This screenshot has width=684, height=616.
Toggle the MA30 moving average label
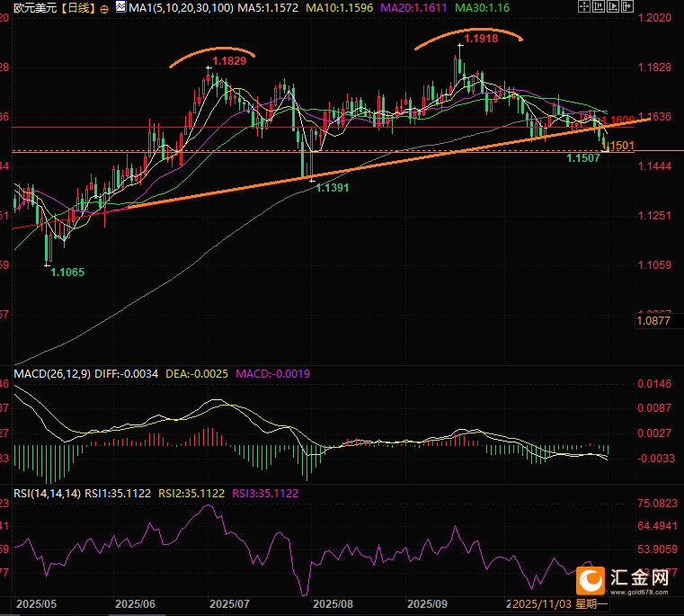tap(482, 8)
